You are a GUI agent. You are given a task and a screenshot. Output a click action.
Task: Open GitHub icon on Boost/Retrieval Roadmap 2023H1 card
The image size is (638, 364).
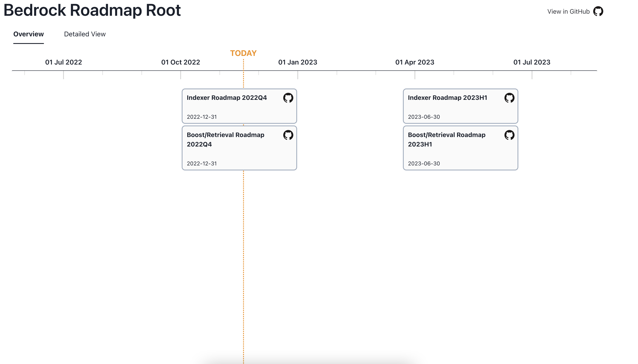[x=509, y=135]
